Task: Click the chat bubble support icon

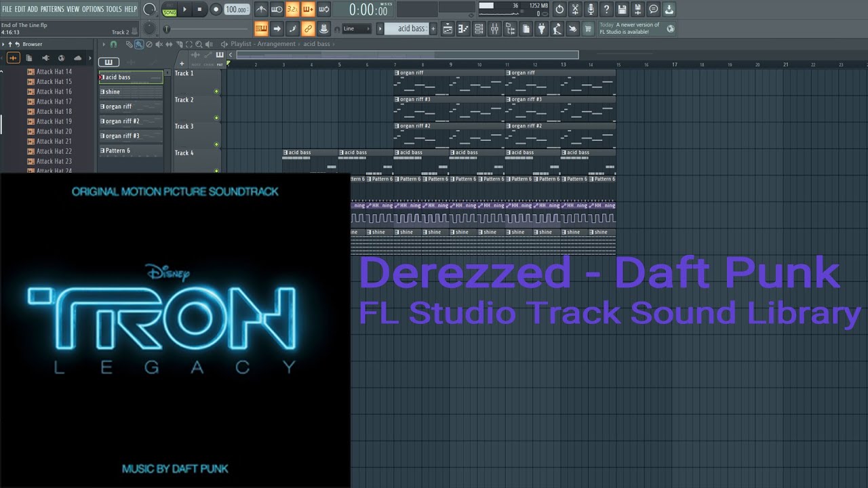Action: pyautogui.click(x=653, y=9)
